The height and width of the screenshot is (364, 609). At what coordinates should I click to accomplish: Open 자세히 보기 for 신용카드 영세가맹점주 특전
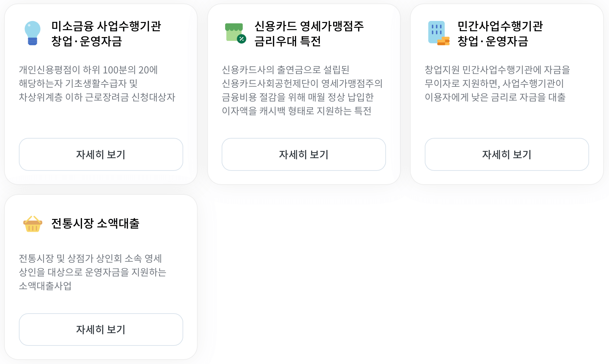[x=303, y=154]
